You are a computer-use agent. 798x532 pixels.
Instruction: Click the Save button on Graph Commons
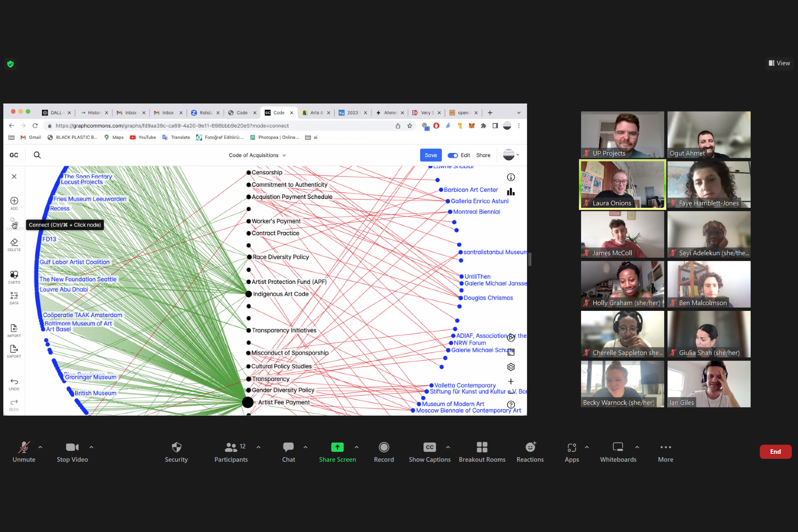431,155
